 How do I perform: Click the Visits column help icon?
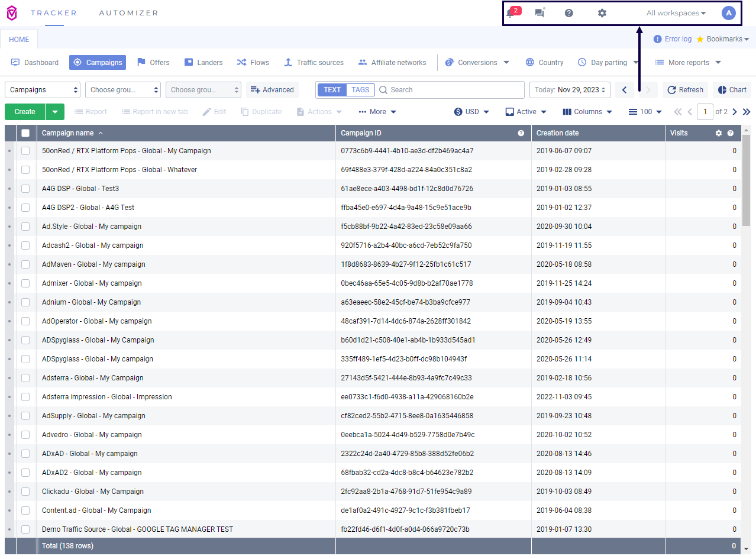(731, 133)
